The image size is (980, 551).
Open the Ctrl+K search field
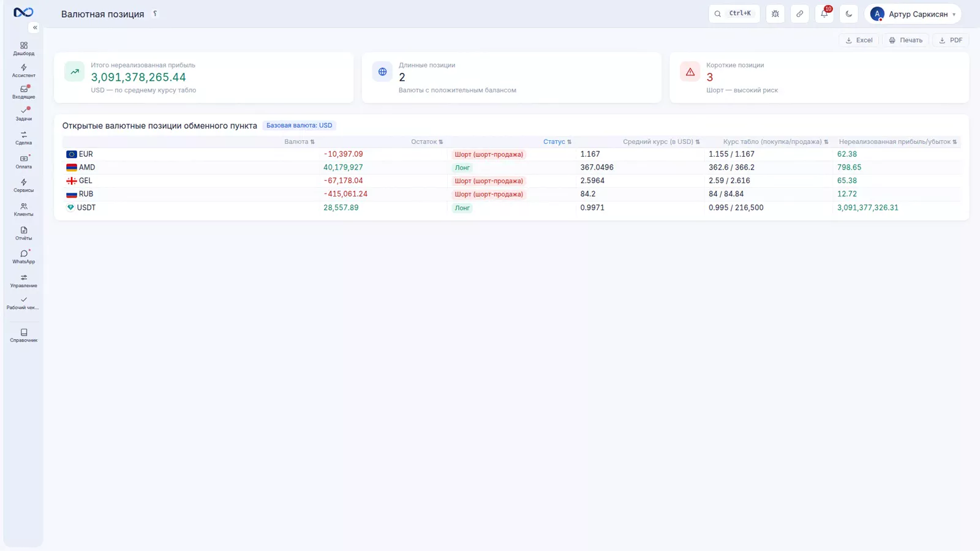pos(734,13)
